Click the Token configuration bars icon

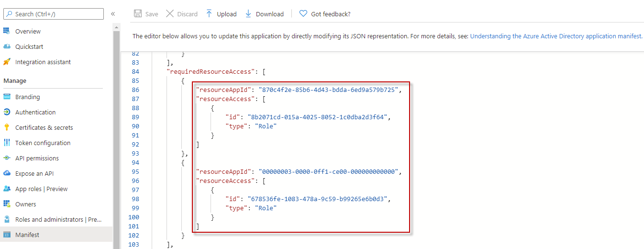[7, 143]
